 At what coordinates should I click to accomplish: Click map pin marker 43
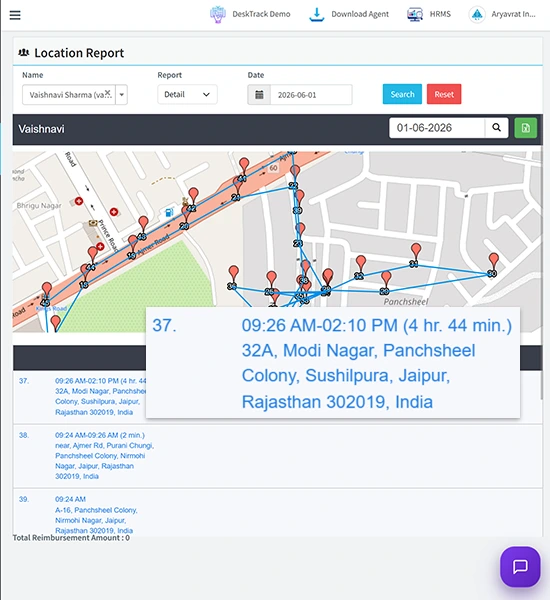(143, 225)
